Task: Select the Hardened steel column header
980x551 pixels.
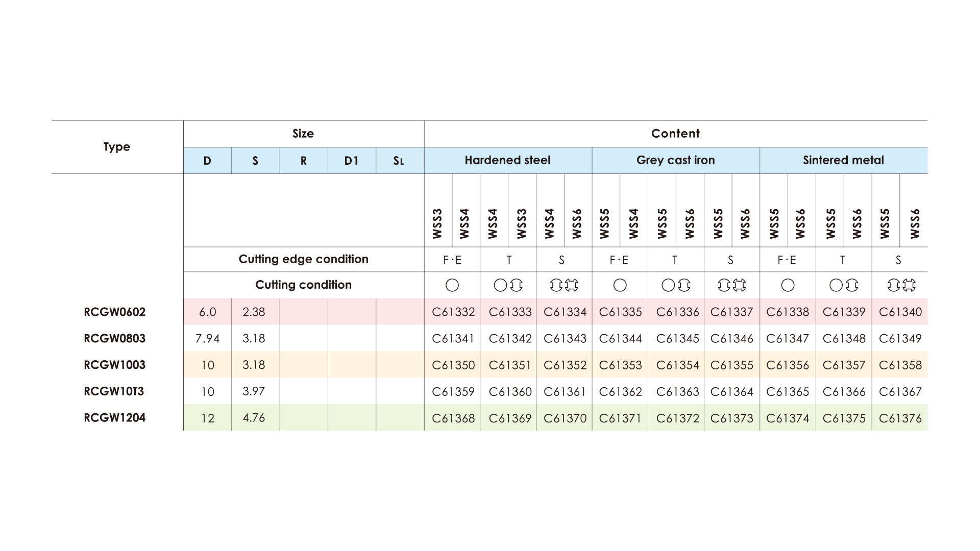Action: [508, 160]
